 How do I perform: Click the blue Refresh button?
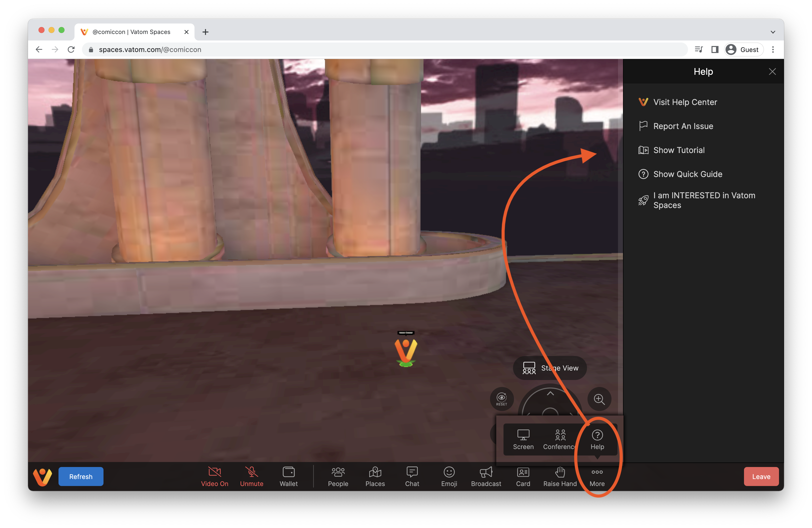tap(81, 476)
